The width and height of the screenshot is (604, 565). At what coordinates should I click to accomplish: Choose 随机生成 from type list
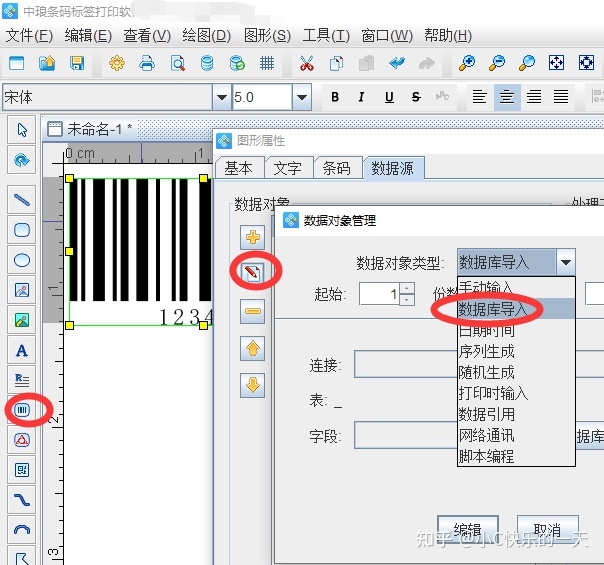coord(516,372)
